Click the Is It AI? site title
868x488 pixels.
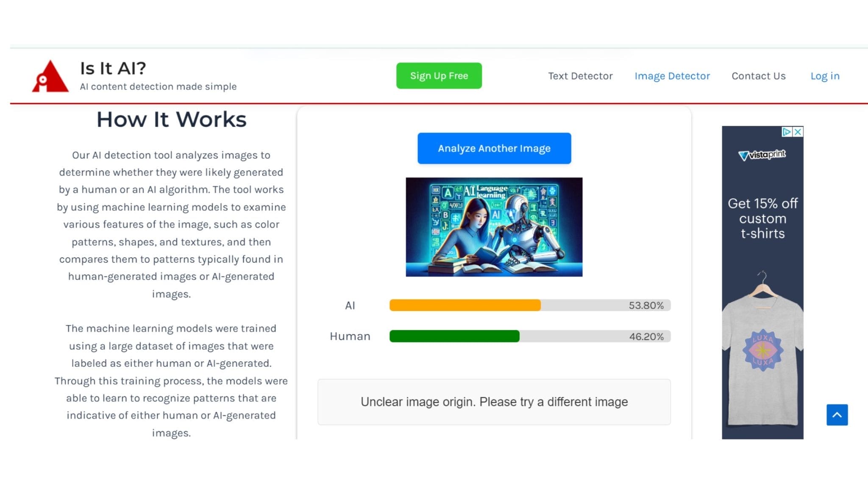(x=113, y=68)
